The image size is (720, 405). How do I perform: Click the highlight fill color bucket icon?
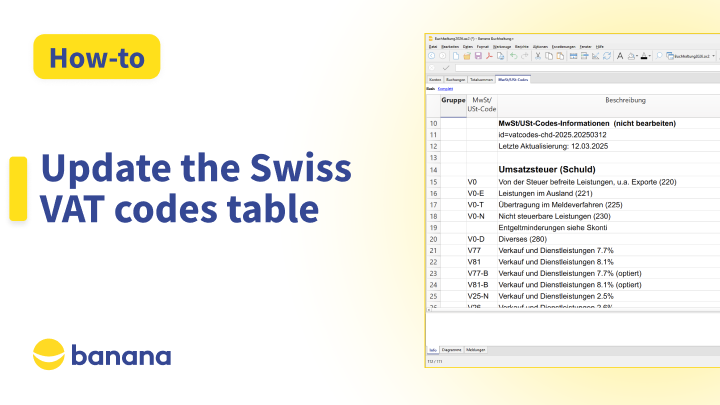[631, 56]
